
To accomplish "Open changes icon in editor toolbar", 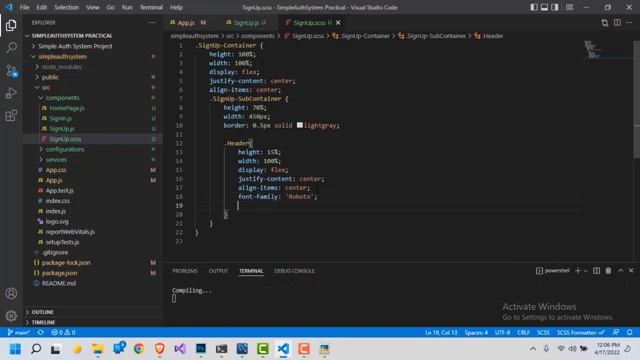I will click(x=604, y=23).
